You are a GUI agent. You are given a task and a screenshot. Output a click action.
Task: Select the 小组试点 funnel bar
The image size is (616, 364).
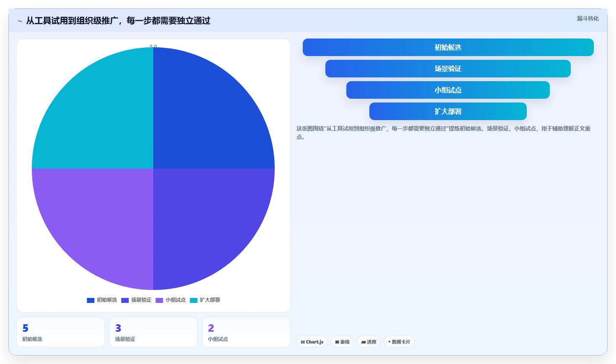click(x=448, y=90)
